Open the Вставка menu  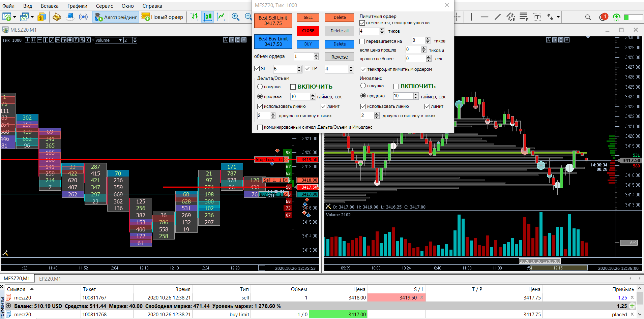click(x=50, y=6)
